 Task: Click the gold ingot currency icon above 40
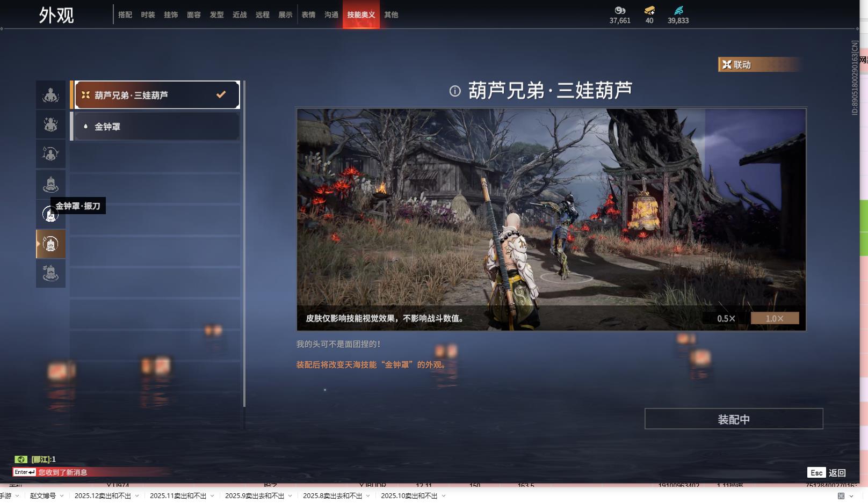649,10
